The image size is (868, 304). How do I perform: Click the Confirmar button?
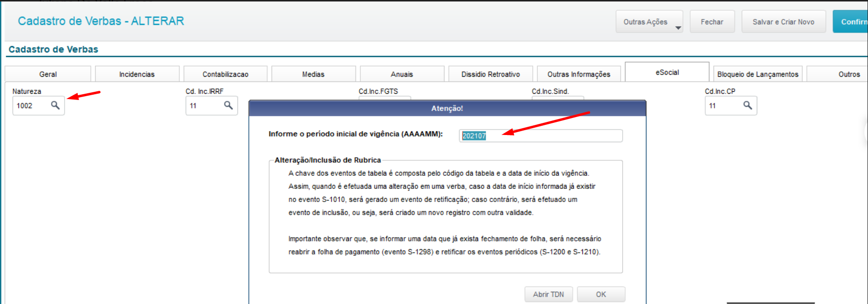coord(851,22)
